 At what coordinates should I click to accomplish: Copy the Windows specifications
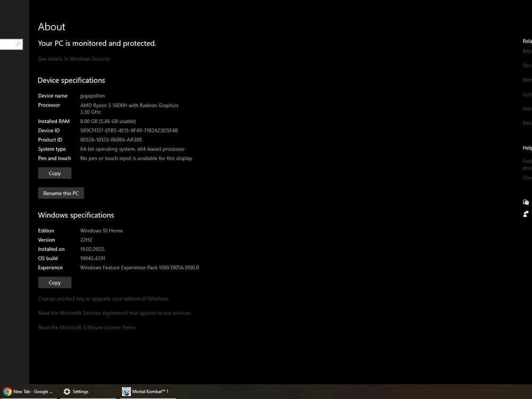pyautogui.click(x=54, y=283)
